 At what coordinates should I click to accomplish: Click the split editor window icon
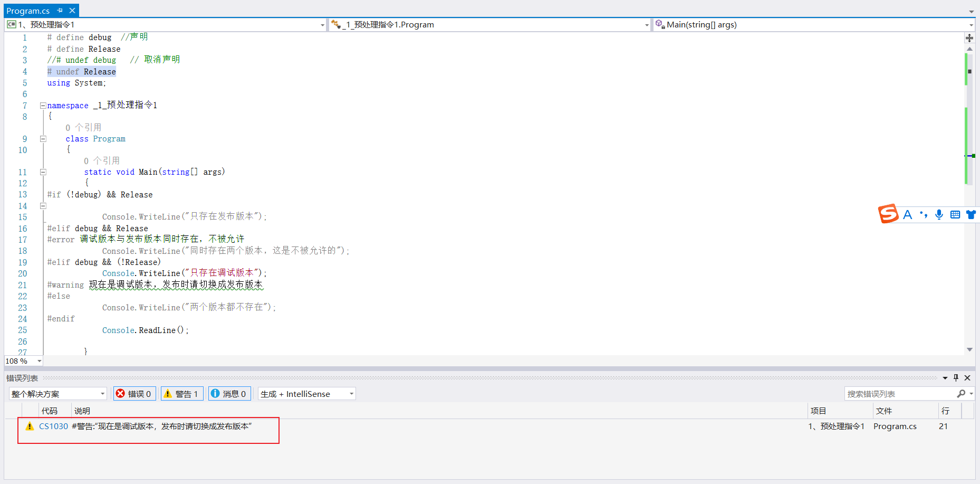969,38
